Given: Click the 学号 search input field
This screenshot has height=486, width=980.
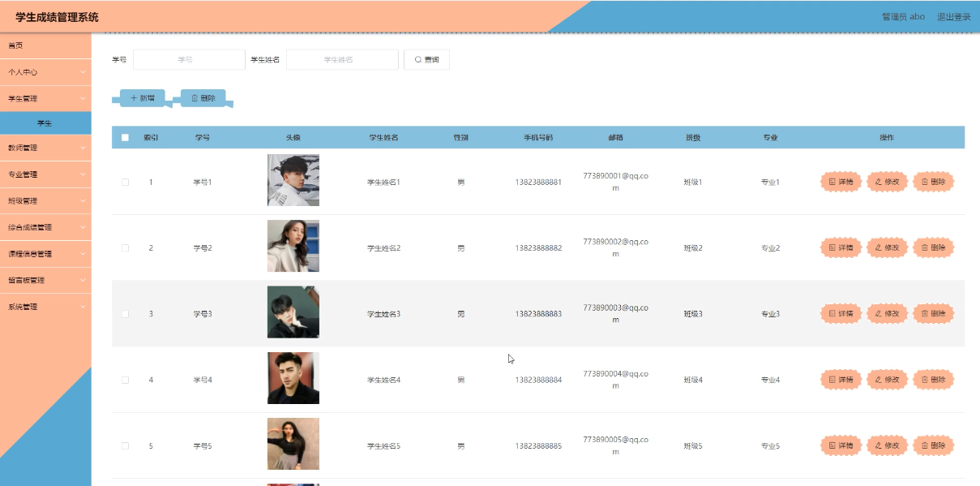Looking at the screenshot, I should (x=189, y=59).
